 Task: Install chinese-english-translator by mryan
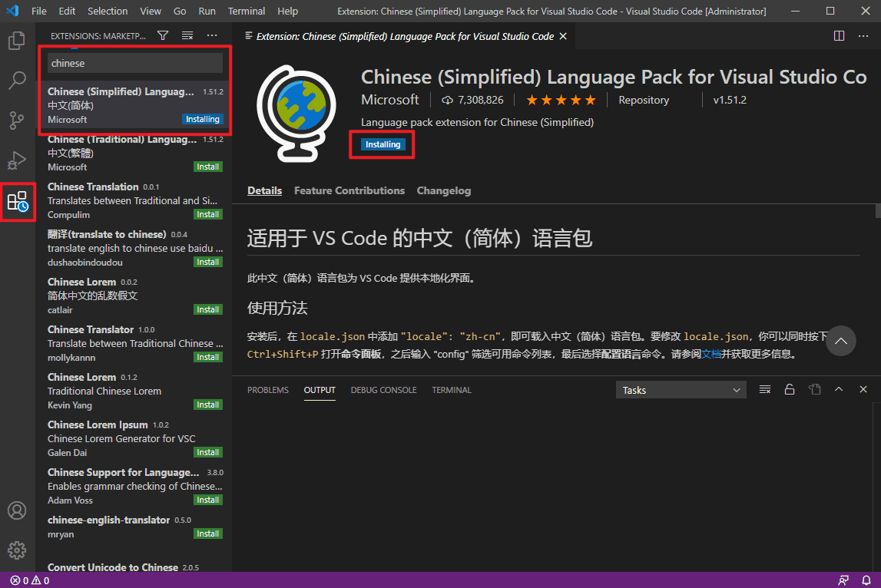click(x=208, y=533)
